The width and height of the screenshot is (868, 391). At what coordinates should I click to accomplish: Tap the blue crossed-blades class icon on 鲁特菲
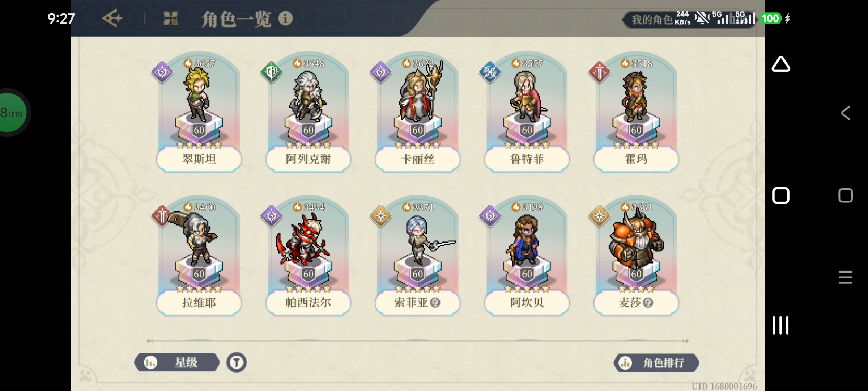pyautogui.click(x=490, y=72)
